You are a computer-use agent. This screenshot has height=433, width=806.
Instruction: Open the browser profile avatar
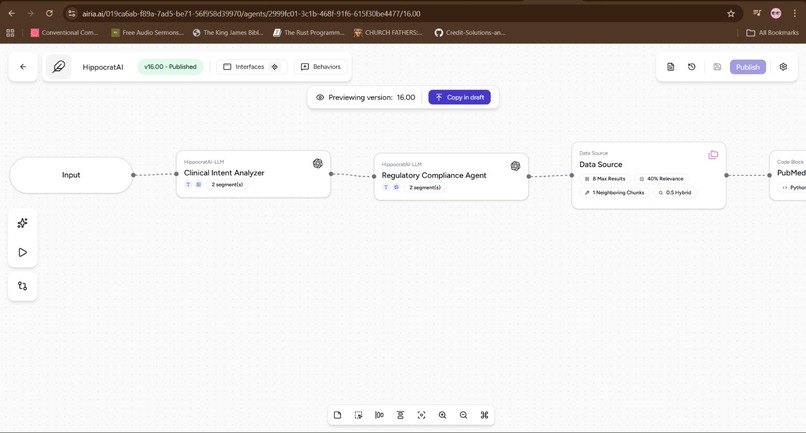click(x=776, y=13)
